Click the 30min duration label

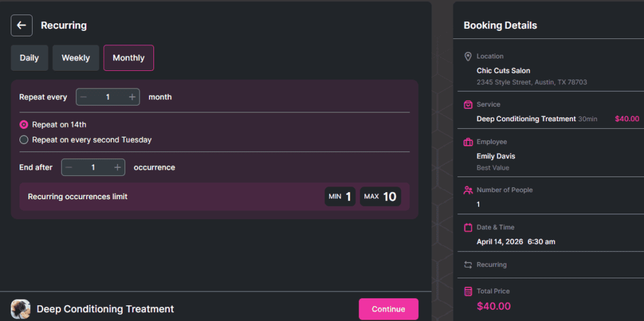(x=587, y=119)
